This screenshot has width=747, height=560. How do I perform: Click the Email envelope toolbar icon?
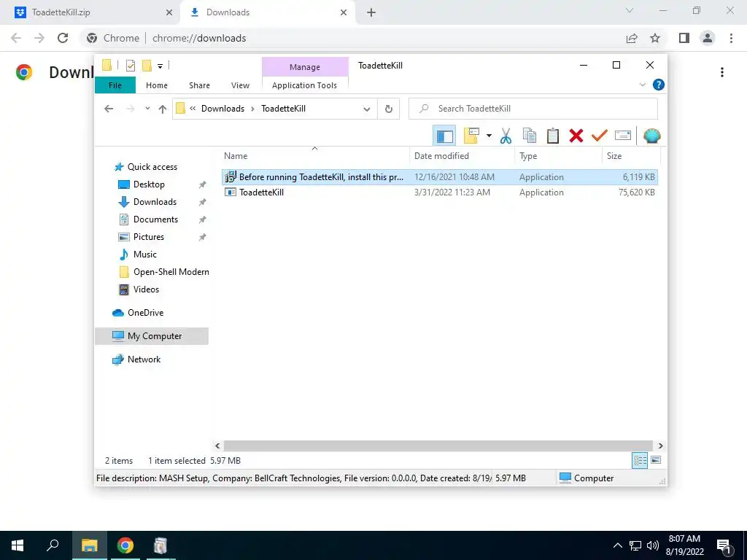pyautogui.click(x=623, y=136)
